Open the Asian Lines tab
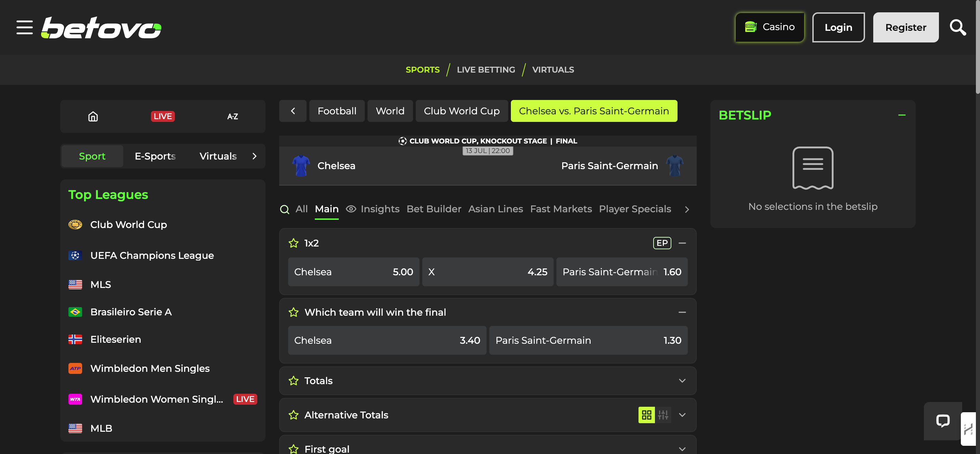This screenshot has height=454, width=980. pos(496,209)
